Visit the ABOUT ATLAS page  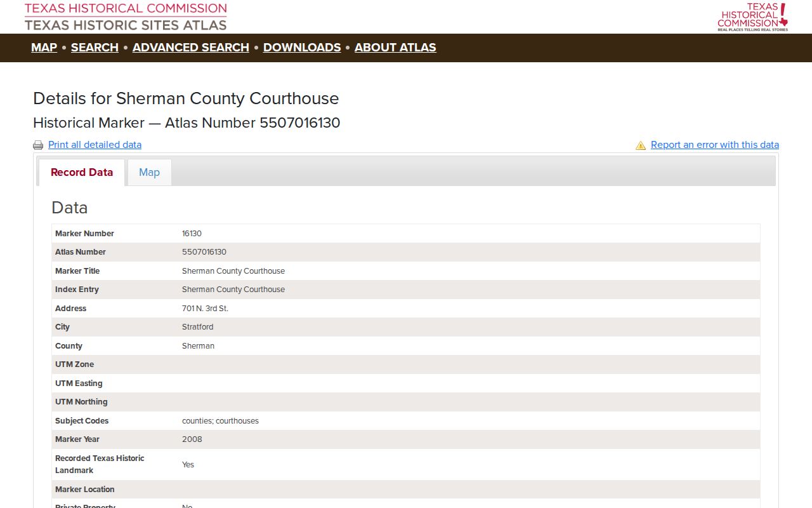click(395, 48)
